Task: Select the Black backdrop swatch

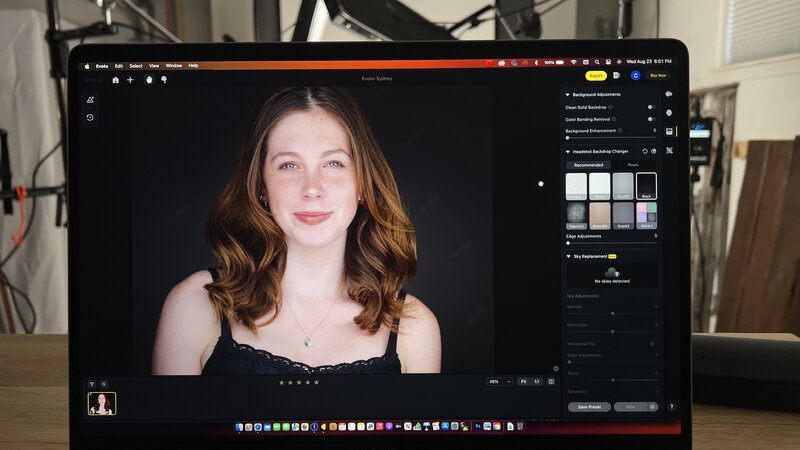Action: point(646,186)
